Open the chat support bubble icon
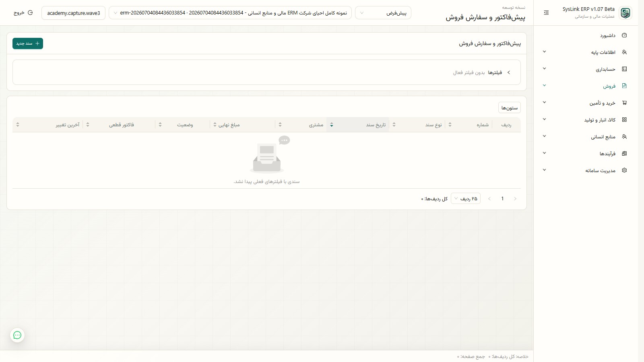Viewport: 644px width, 362px height. pos(17,335)
